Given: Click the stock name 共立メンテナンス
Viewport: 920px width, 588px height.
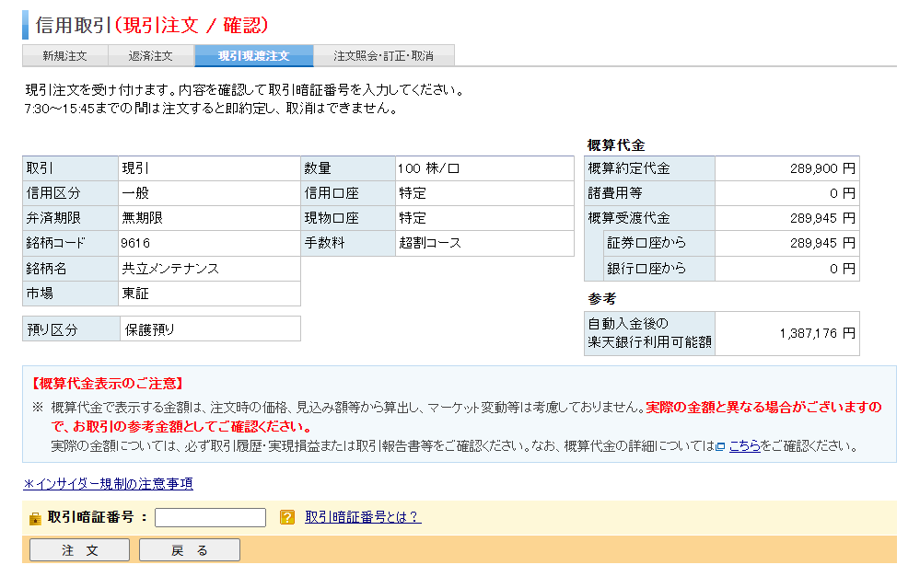Looking at the screenshot, I should click(x=170, y=269).
